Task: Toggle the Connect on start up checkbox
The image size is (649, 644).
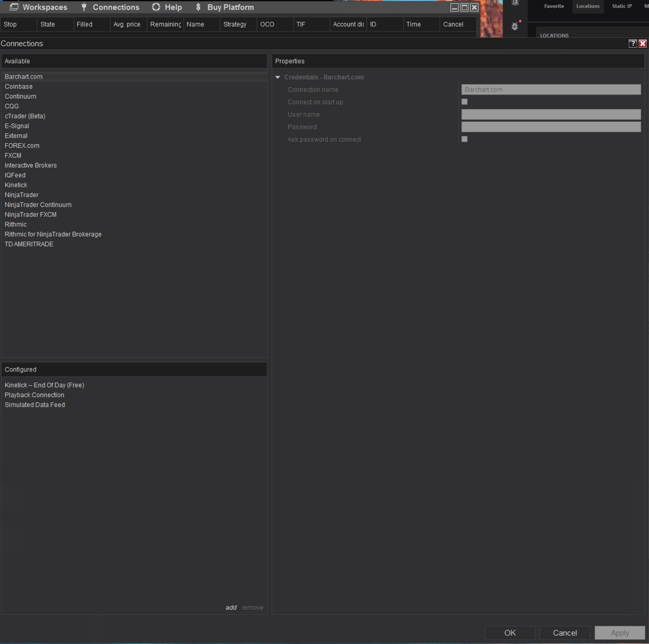Action: tap(464, 102)
